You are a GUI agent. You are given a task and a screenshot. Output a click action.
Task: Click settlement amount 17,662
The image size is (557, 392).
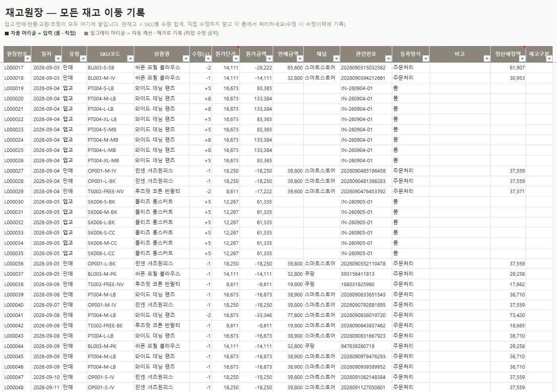pyautogui.click(x=508, y=284)
